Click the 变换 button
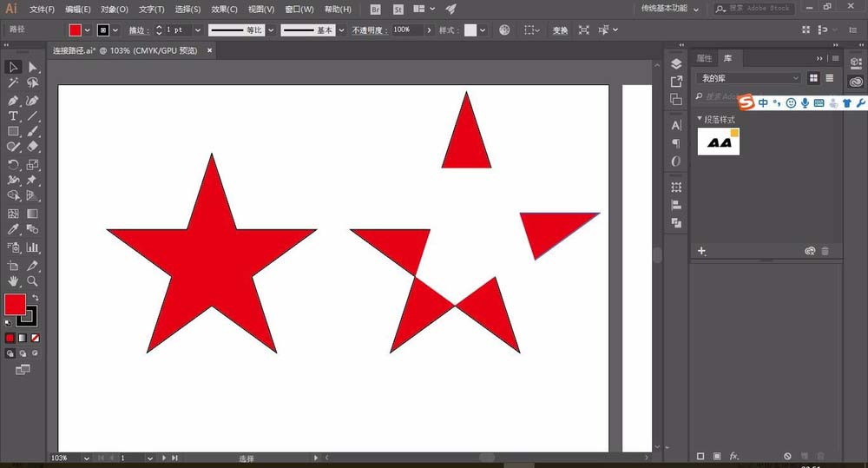This screenshot has width=868, height=468. tap(560, 30)
